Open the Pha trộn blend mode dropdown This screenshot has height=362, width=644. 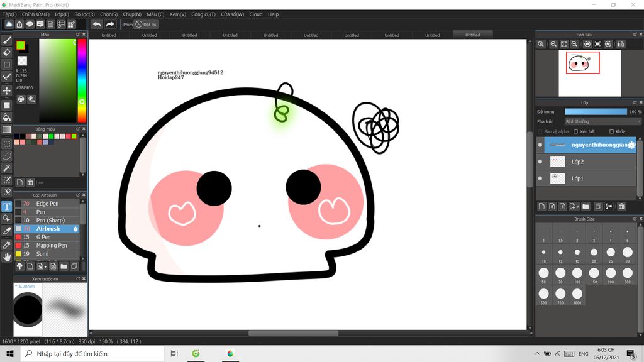(602, 121)
